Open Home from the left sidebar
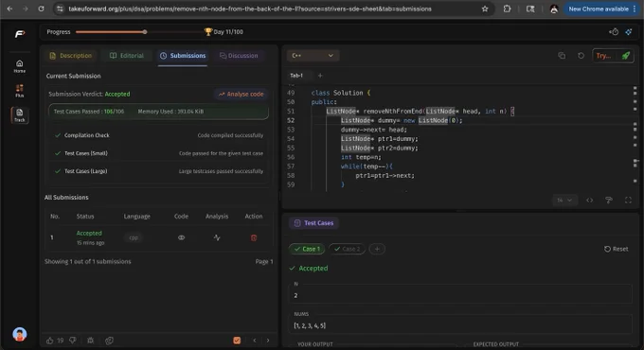The width and height of the screenshot is (644, 350). (x=20, y=66)
